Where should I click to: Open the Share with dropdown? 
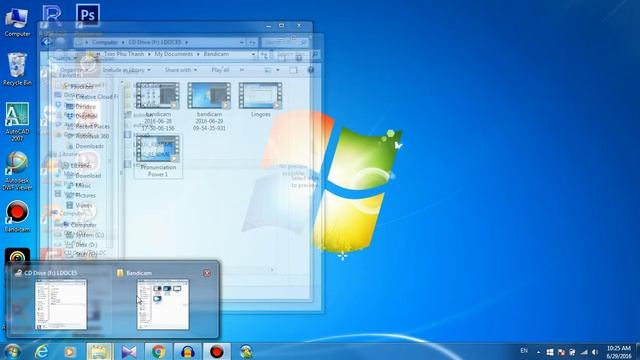click(x=181, y=70)
